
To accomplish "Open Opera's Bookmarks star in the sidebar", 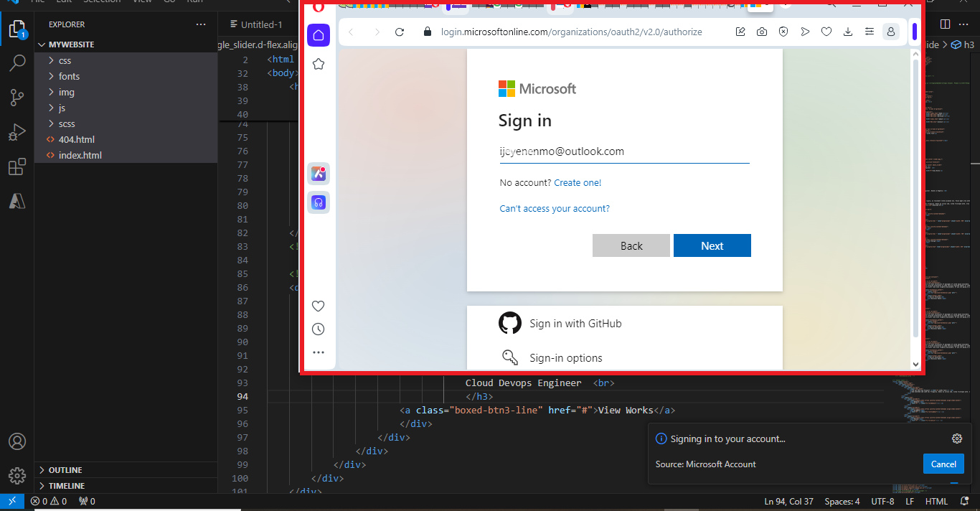I will coord(319,64).
